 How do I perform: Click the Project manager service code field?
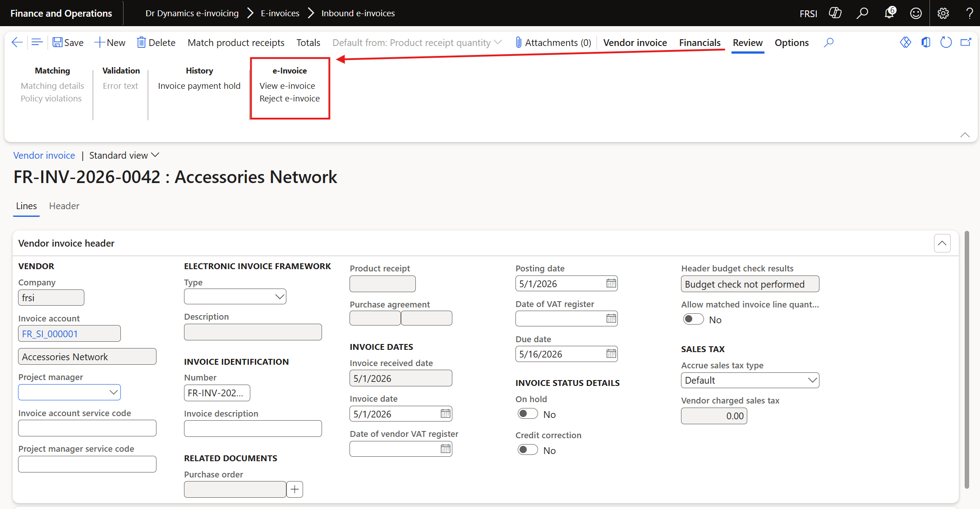pos(87,464)
